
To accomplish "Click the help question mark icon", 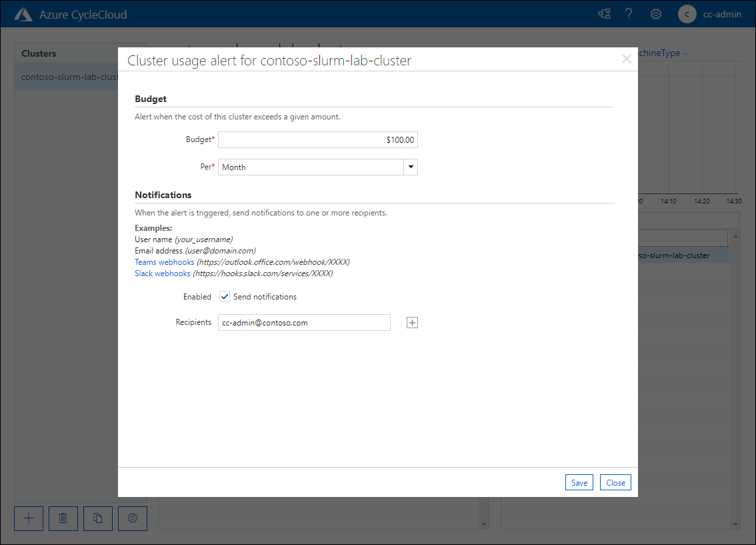I will click(x=629, y=13).
